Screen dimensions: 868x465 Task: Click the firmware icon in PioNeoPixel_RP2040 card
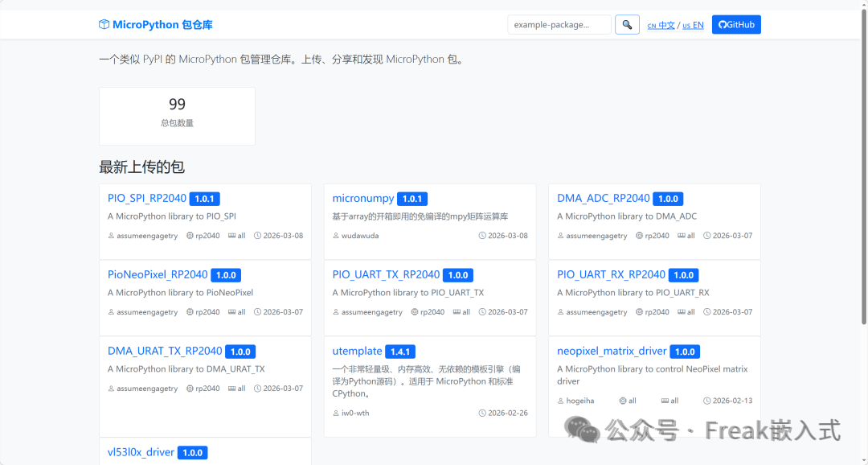tap(232, 313)
